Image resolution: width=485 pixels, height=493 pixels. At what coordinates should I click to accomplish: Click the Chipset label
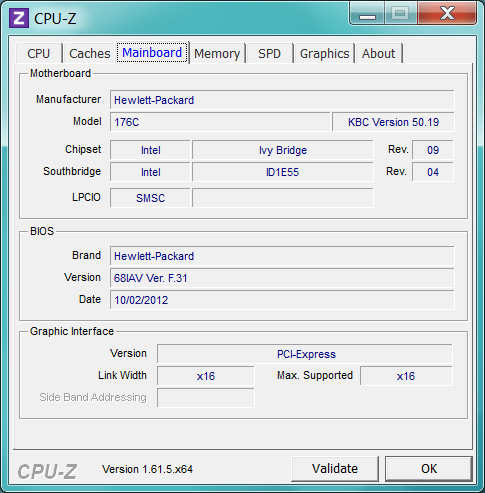(x=83, y=149)
